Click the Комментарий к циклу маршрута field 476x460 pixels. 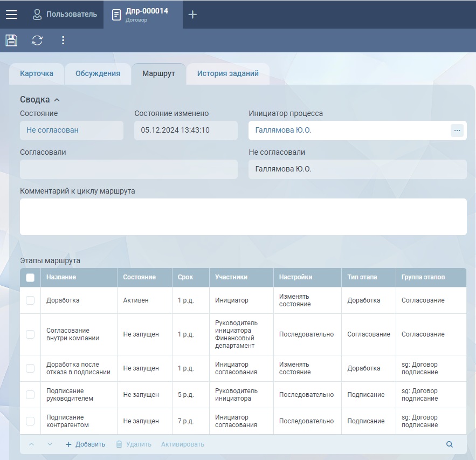point(243,217)
